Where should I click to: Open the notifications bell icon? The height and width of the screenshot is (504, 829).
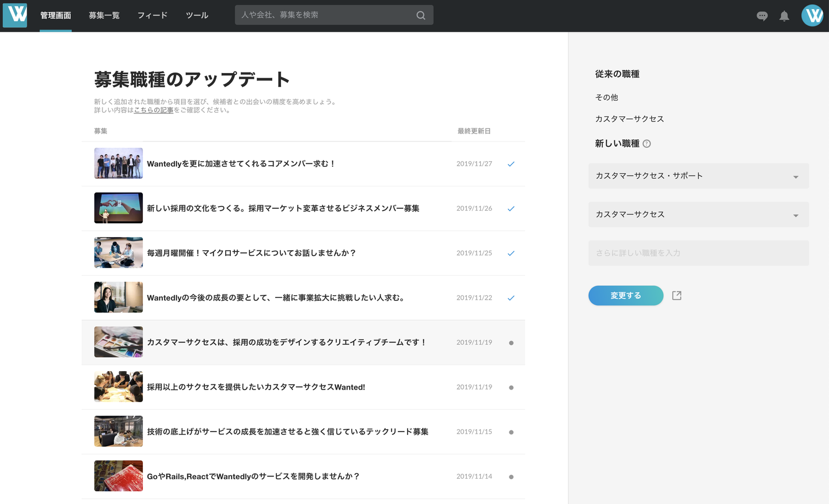pos(784,16)
